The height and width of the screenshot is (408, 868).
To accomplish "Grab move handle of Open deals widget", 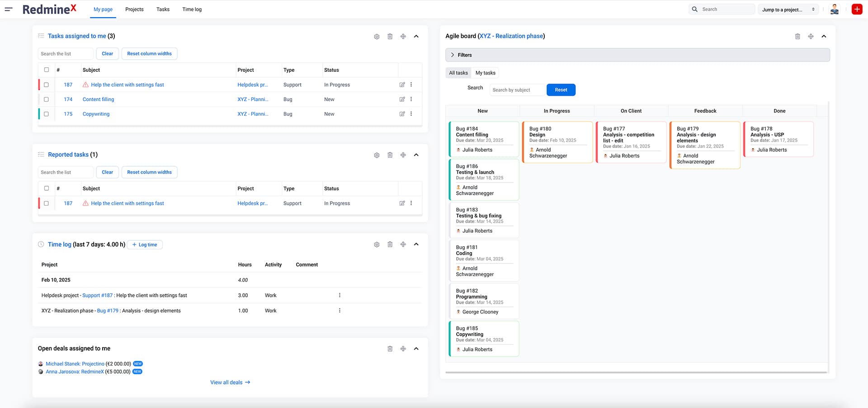I will [403, 349].
